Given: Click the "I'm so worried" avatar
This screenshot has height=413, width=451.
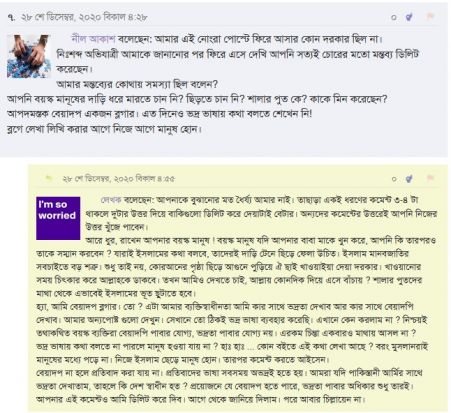Looking at the screenshot, I should (58, 218).
